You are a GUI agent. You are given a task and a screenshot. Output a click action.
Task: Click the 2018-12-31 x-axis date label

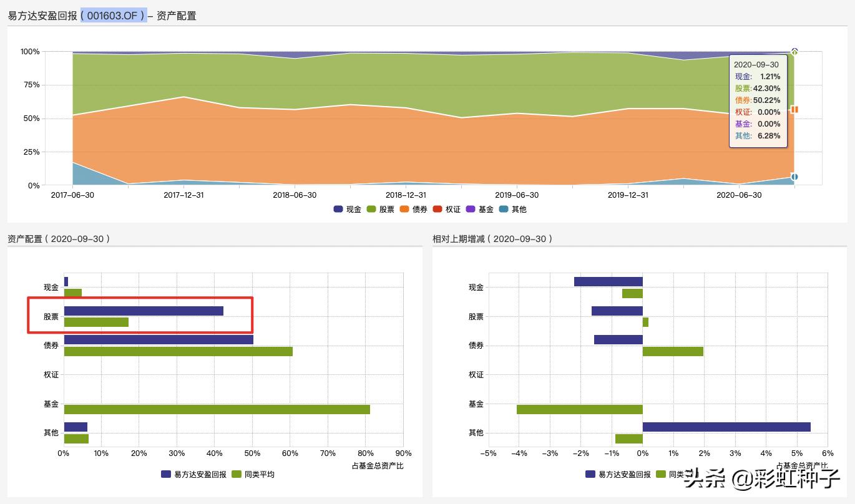coord(406,195)
